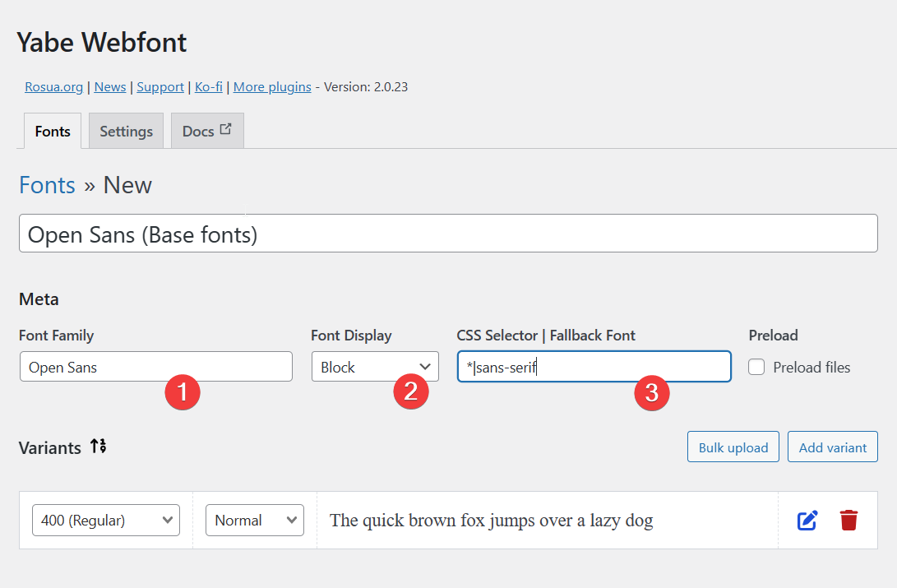
Task: Open the Rosua.org link
Action: tap(53, 87)
